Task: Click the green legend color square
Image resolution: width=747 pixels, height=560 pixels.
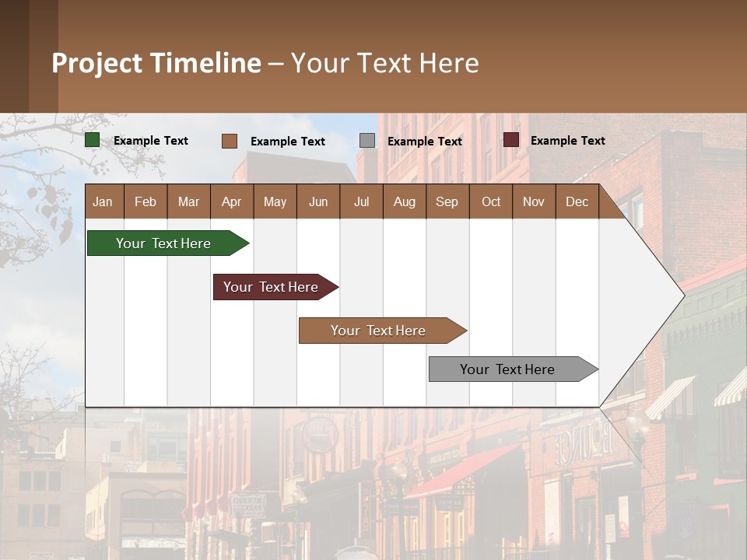Action: click(x=93, y=140)
